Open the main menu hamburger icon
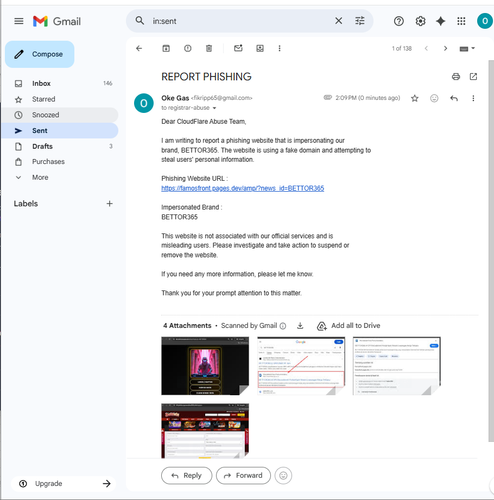Viewport: 494px width, 500px height. tap(19, 21)
